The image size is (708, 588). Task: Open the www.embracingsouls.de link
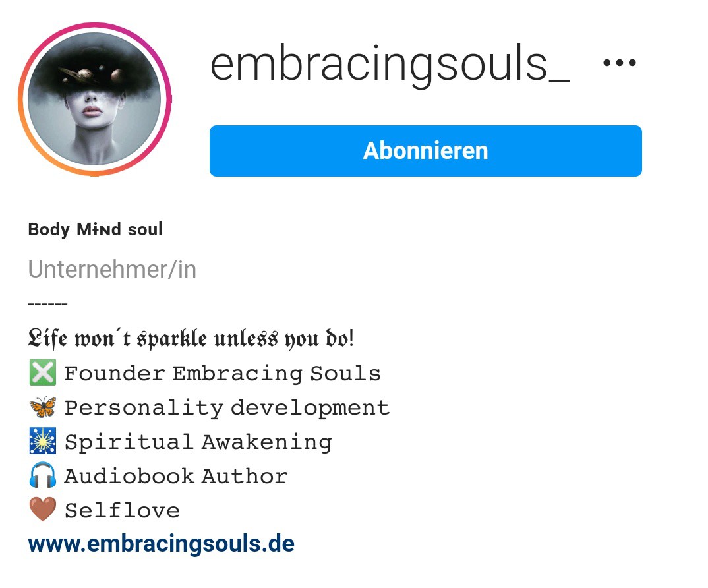[162, 544]
